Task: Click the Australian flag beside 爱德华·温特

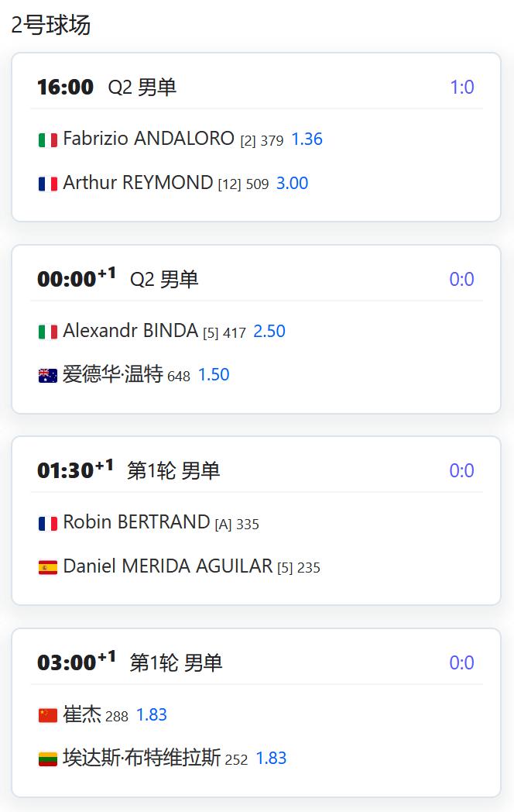Action: (48, 376)
